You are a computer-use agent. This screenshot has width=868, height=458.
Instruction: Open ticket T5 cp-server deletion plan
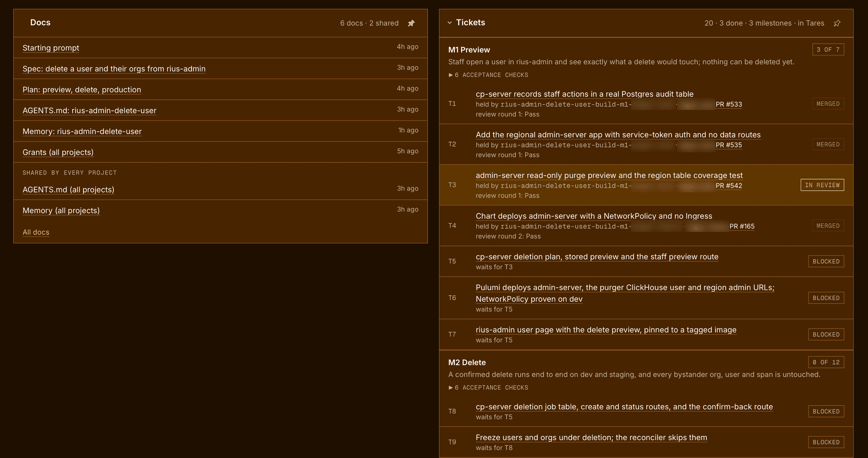(x=597, y=257)
